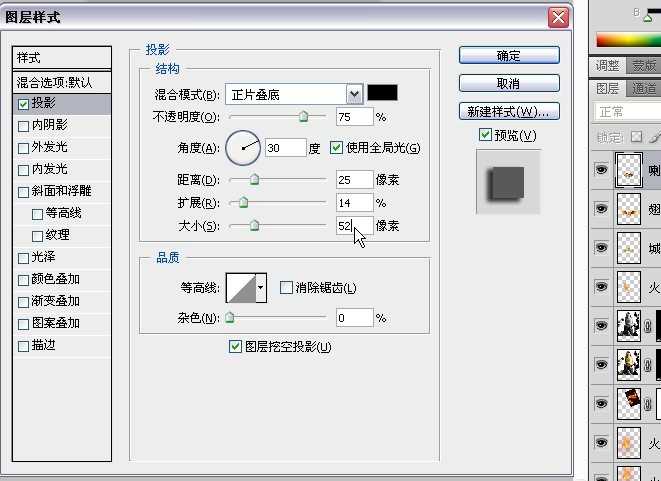Click the mask link chain on the yellow-robed figure layer
Viewport: 661px width, 481px height.
point(648,365)
